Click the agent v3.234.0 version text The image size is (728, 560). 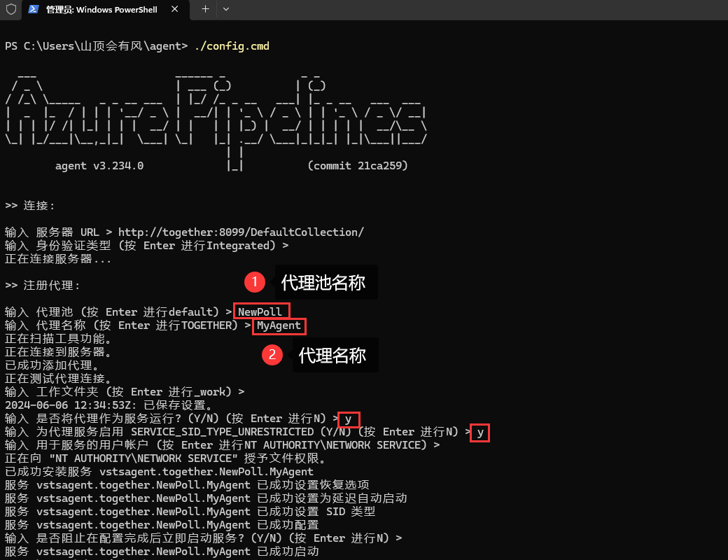[x=99, y=166]
